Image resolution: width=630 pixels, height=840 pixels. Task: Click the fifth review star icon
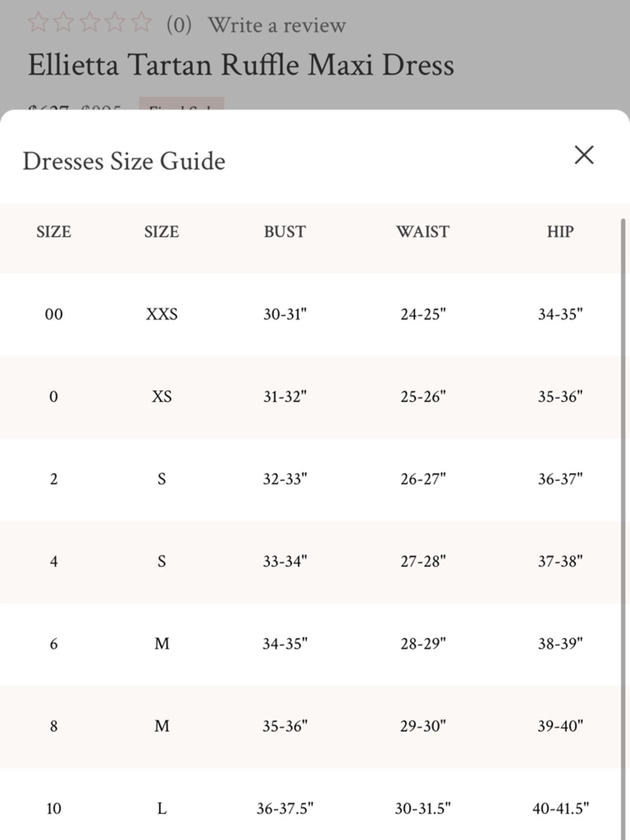(x=141, y=23)
